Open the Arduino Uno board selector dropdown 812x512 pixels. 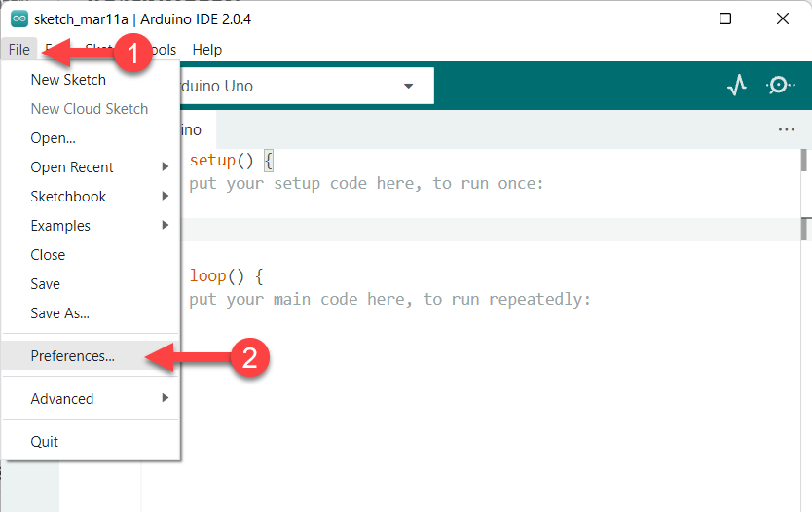click(x=307, y=86)
